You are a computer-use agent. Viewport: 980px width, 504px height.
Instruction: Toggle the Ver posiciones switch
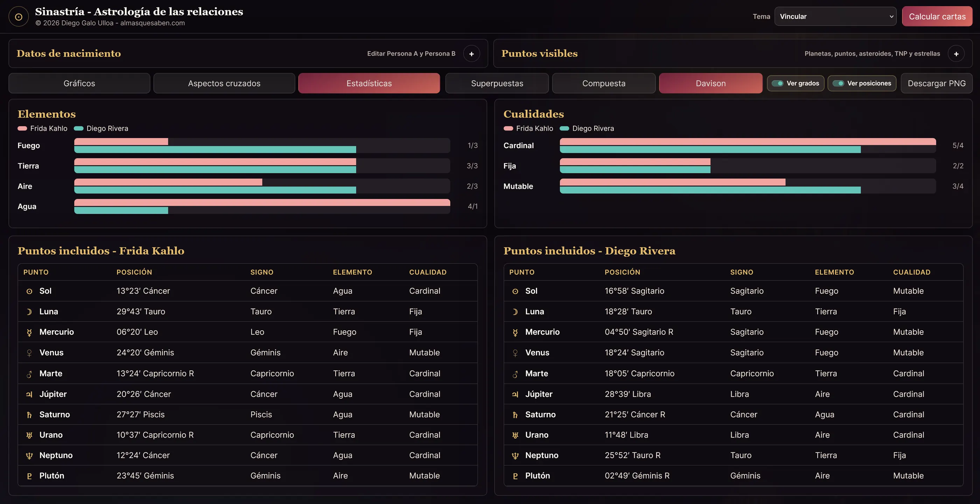pos(838,83)
